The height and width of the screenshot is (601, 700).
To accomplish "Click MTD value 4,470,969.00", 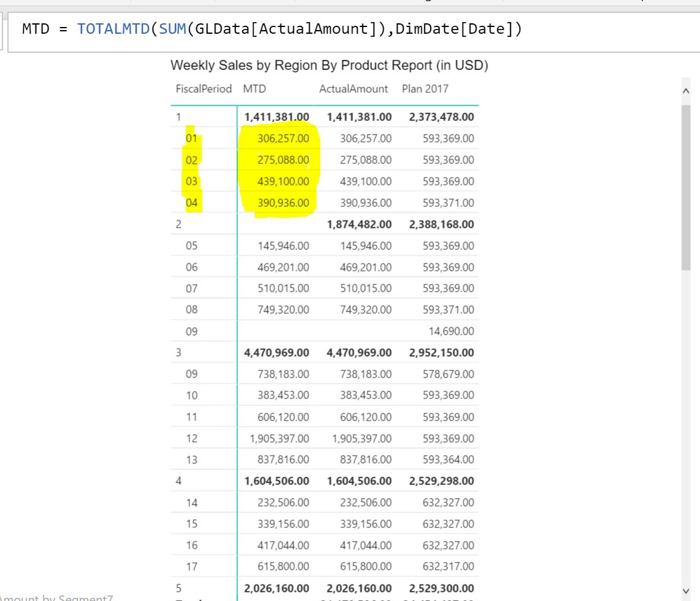I will (276, 352).
